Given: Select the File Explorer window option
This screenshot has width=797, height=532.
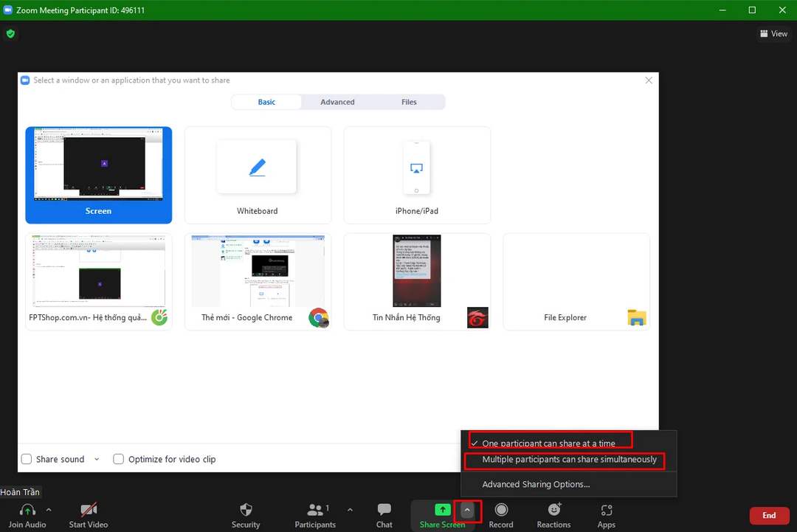Looking at the screenshot, I should coord(576,282).
